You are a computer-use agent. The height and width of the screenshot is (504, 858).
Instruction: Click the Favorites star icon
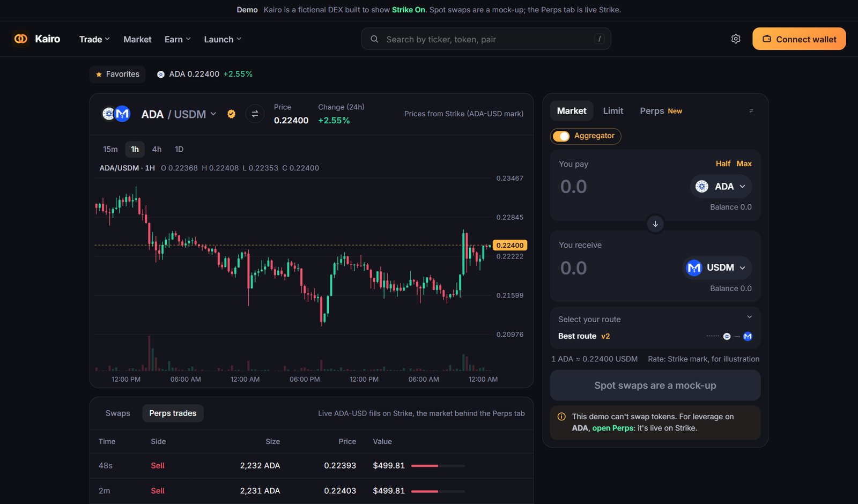point(99,75)
